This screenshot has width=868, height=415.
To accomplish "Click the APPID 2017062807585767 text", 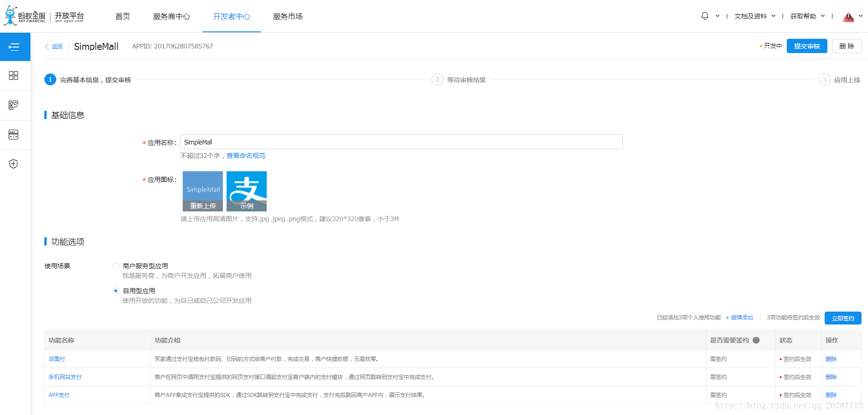I will coord(173,46).
